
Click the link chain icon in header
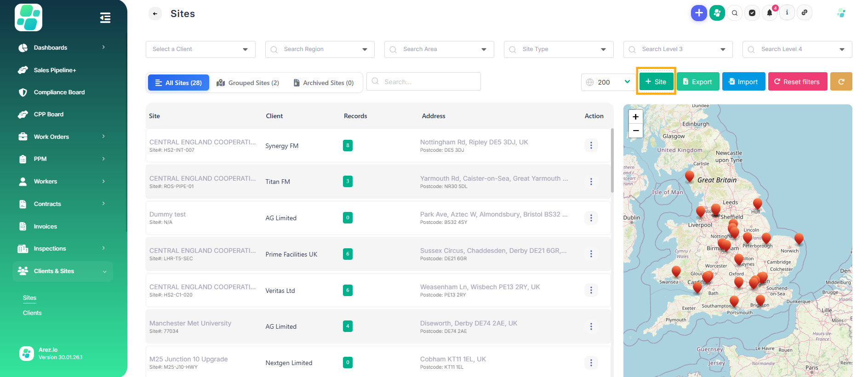(x=804, y=13)
